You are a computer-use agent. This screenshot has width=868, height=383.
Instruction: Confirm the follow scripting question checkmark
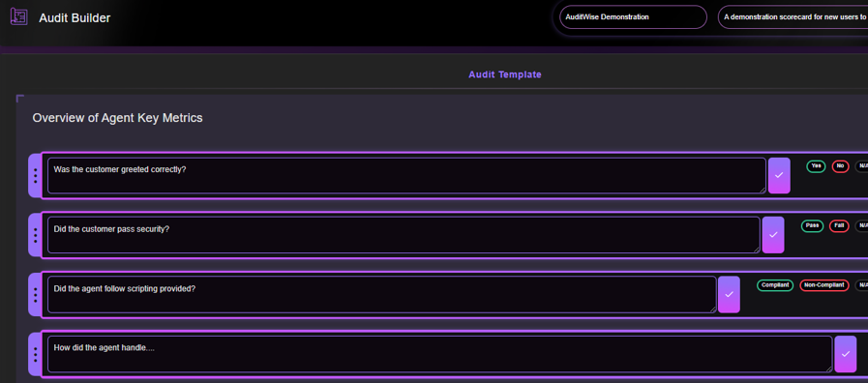(729, 294)
